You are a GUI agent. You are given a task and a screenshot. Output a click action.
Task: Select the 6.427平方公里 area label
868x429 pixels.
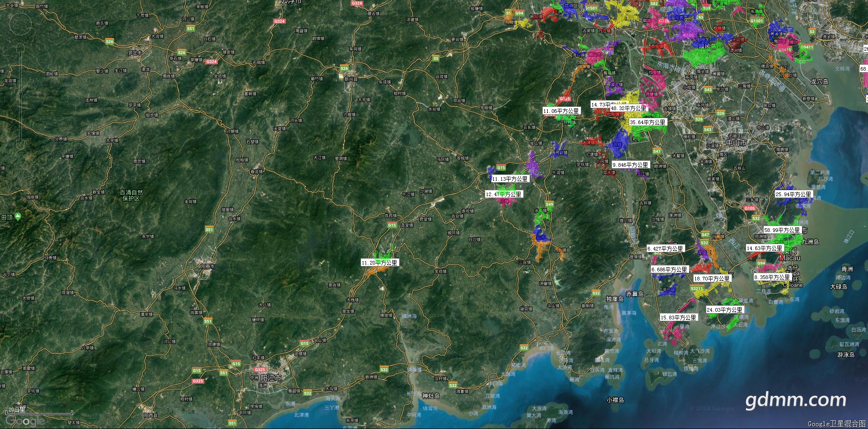tap(665, 249)
